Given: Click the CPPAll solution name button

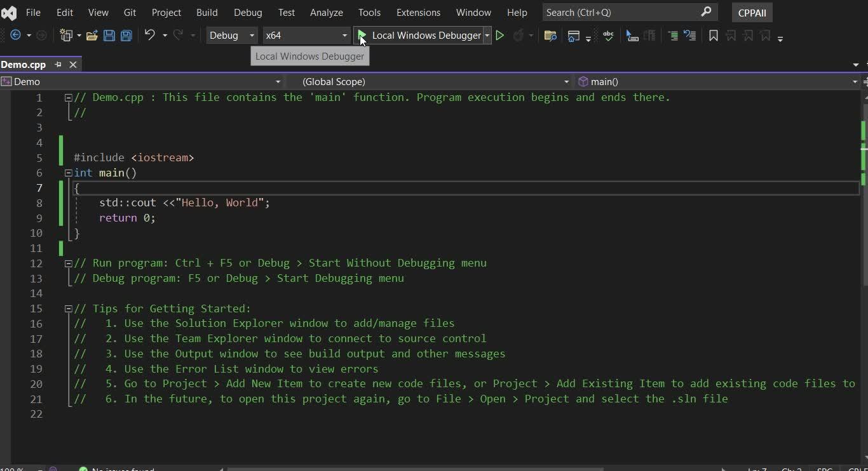Looking at the screenshot, I should (x=752, y=13).
